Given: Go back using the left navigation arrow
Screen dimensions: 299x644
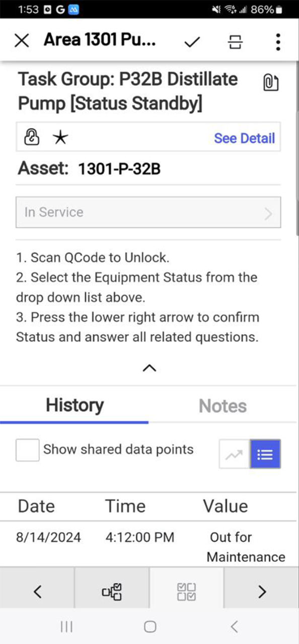Looking at the screenshot, I should [37, 592].
